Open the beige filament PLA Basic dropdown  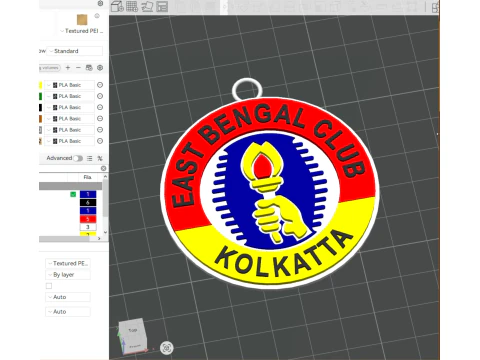point(69,141)
